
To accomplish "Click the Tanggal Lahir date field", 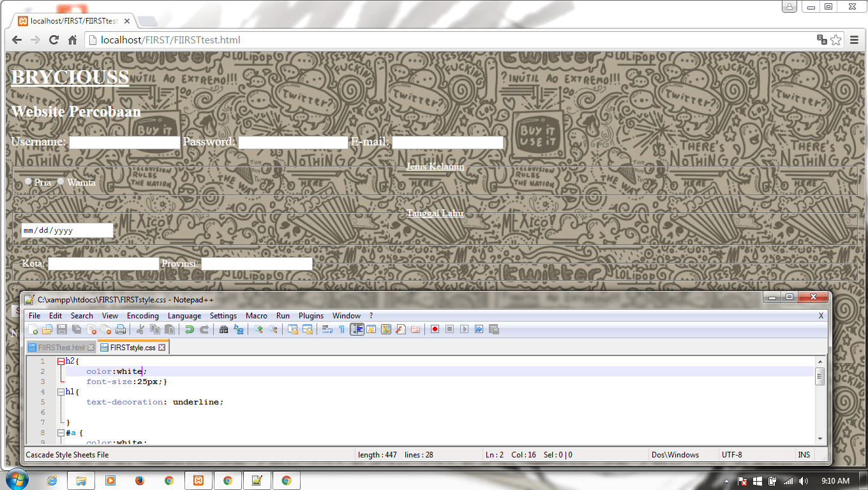I will pyautogui.click(x=67, y=230).
